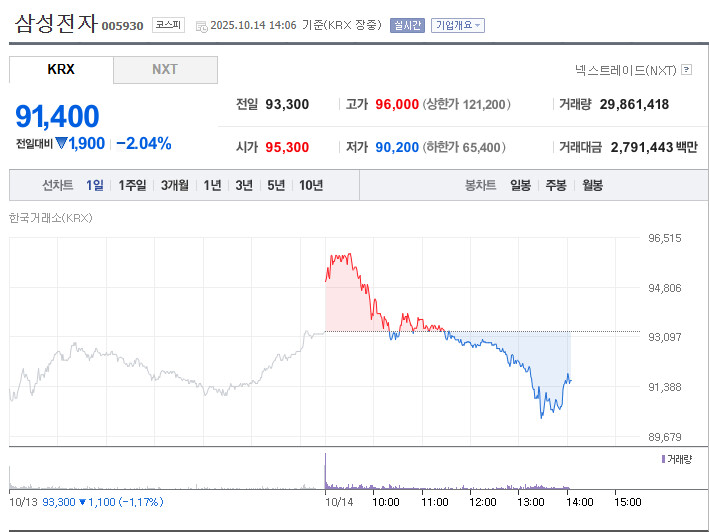Click the purple 거래량 legend marker
This screenshot has width=709, height=532.
663,459
